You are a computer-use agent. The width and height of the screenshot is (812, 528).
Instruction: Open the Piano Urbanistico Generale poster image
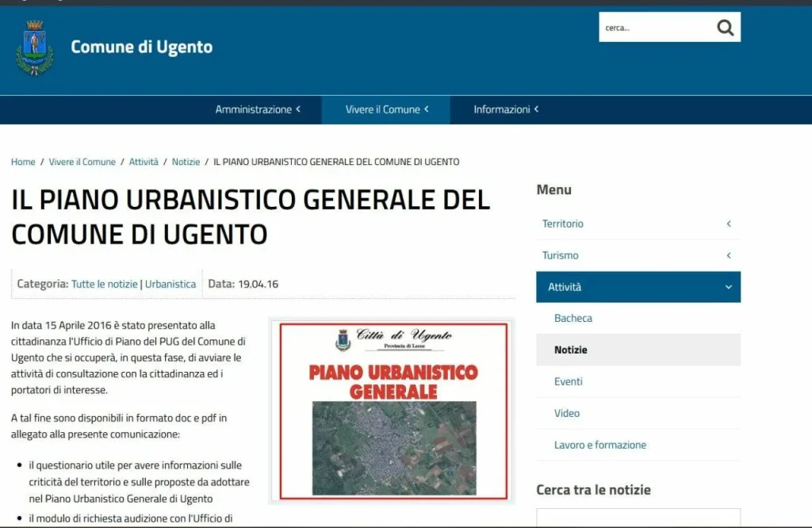[x=392, y=411]
